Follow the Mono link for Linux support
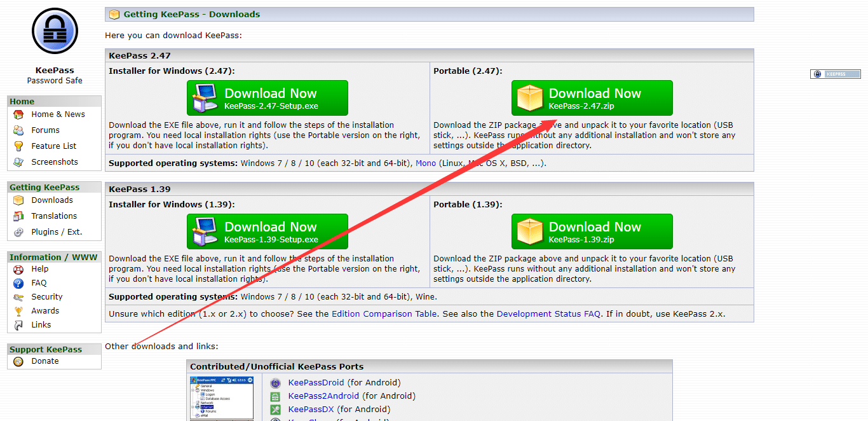The height and width of the screenshot is (421, 868). 426,163
